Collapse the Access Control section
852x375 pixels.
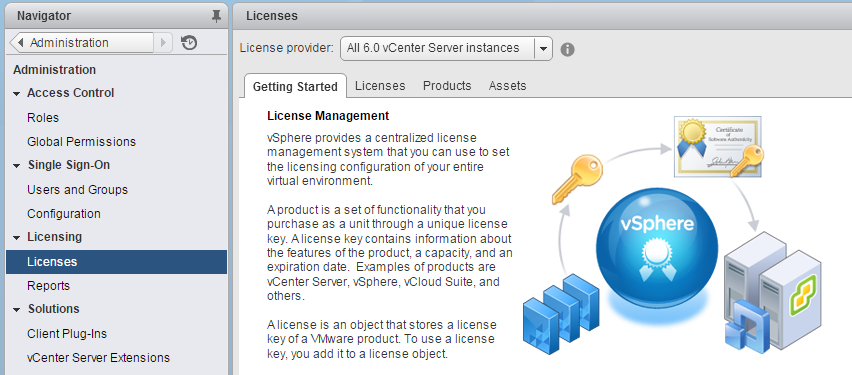coord(16,93)
